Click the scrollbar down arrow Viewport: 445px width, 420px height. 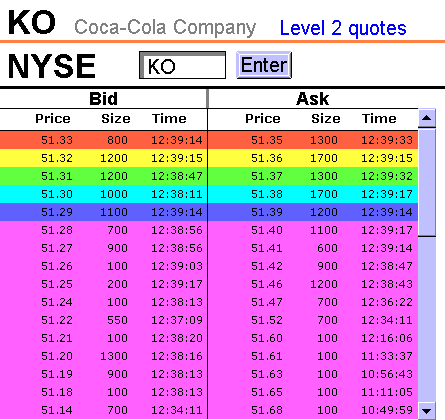click(x=427, y=410)
